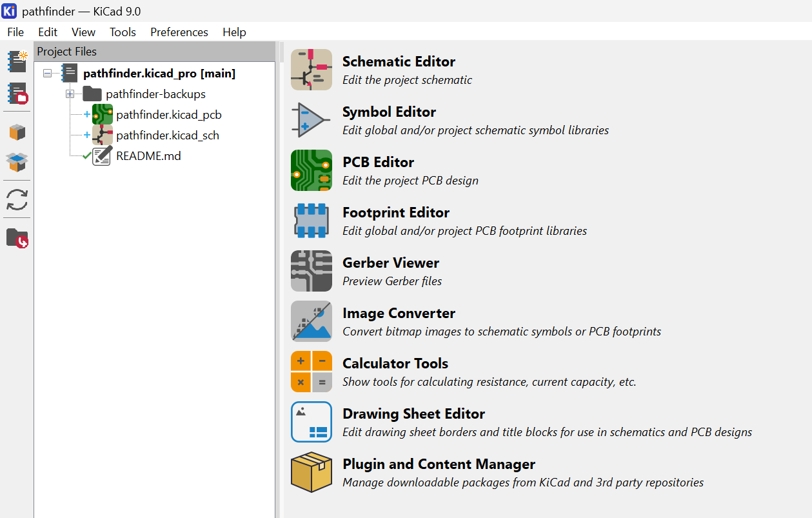This screenshot has height=518, width=812.
Task: Open Plugin and Content Manager icon
Action: [312, 472]
